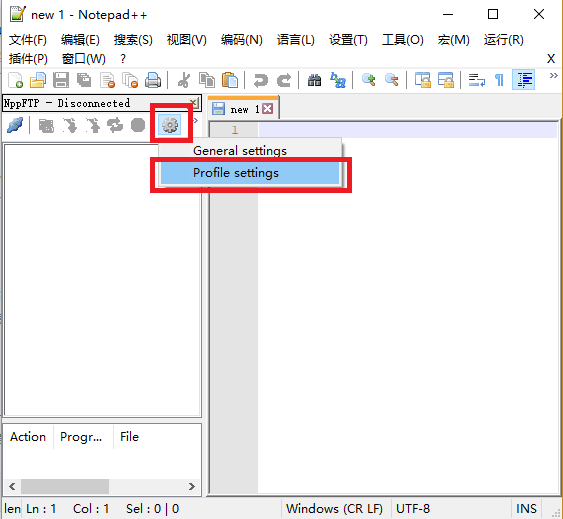
Task: Expand NppFTP toolbar overflow chevron
Action: coord(195,120)
